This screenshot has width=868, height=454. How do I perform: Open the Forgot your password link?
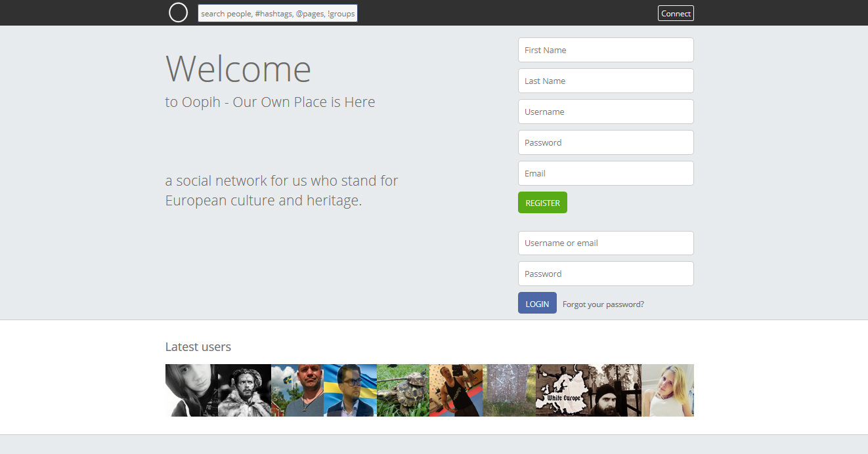tap(603, 304)
